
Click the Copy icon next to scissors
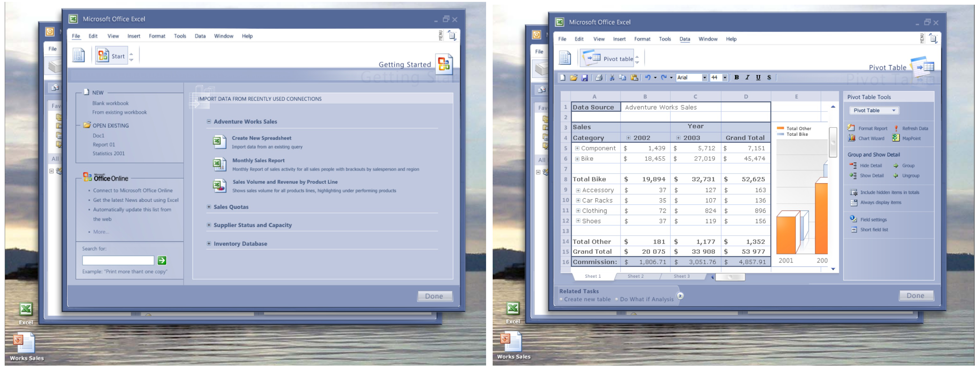pos(622,77)
